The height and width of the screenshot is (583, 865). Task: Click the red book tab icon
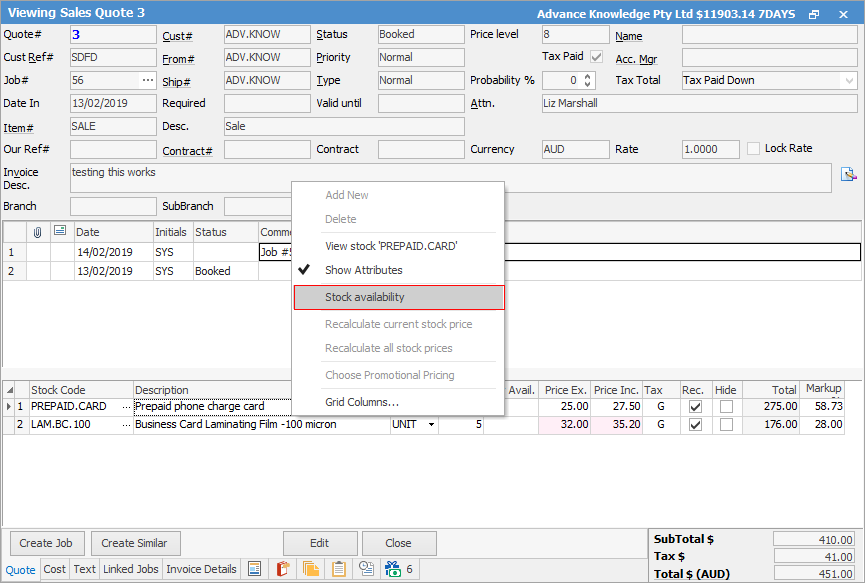click(x=283, y=569)
